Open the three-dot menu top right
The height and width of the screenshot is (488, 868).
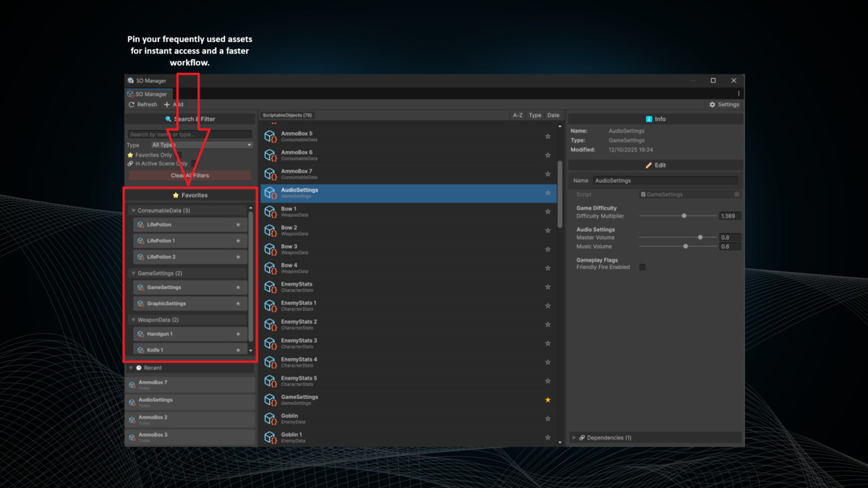pyautogui.click(x=739, y=93)
